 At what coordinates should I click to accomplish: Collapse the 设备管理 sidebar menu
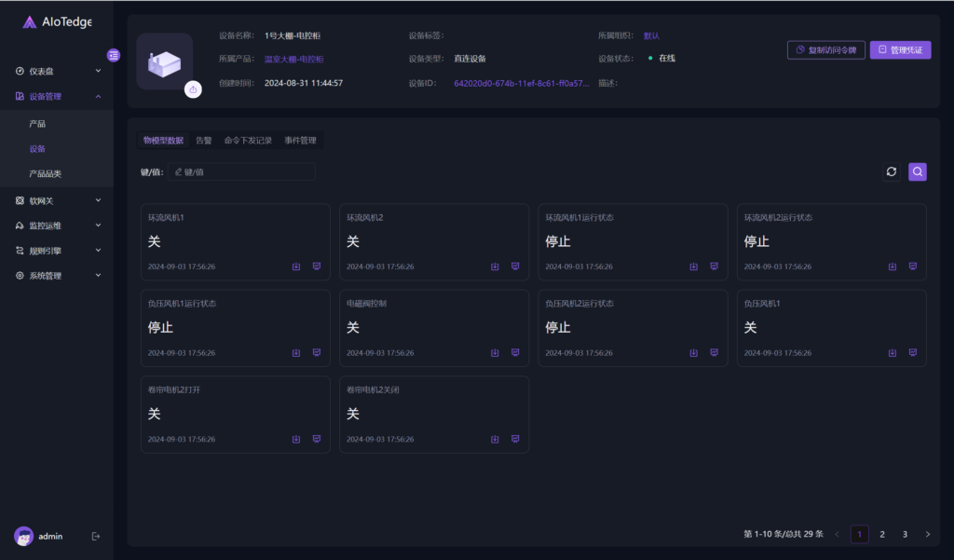[x=57, y=96]
